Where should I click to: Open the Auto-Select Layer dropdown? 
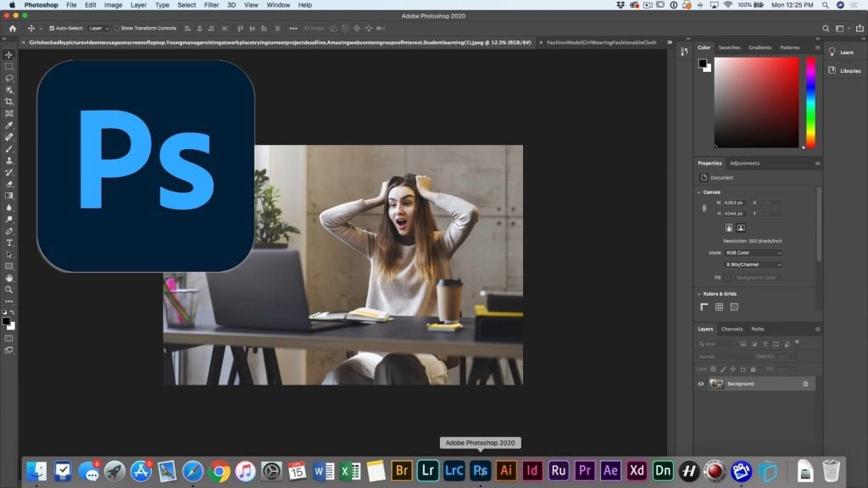99,28
